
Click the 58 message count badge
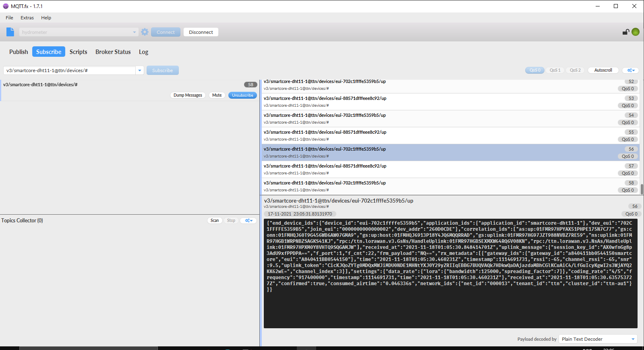click(251, 85)
